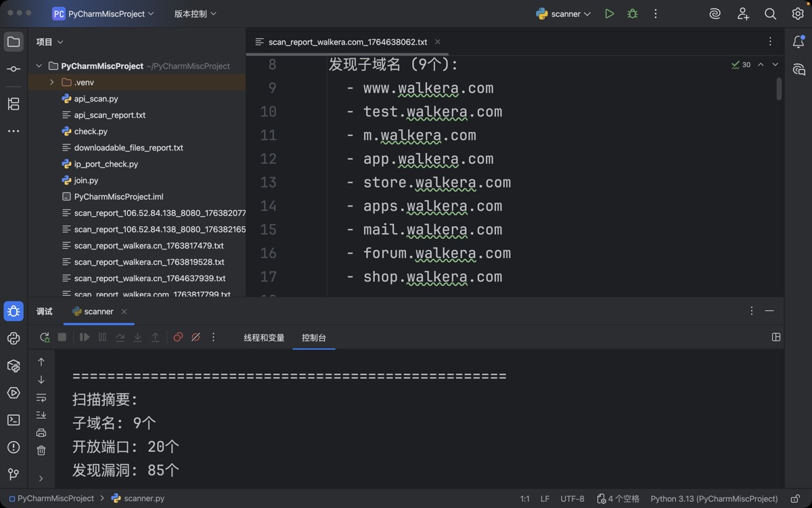Click the Rerun debug session icon

click(x=44, y=337)
